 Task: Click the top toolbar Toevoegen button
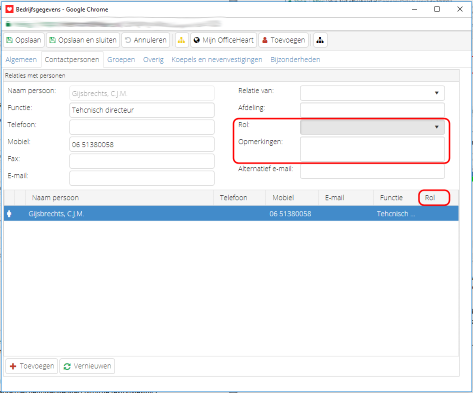[x=283, y=40]
